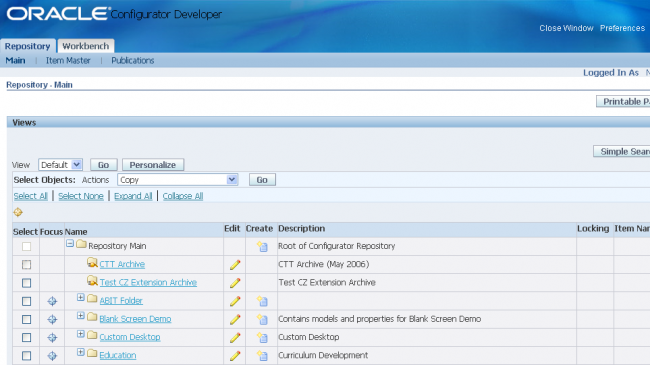Open the CTT Archive link
650x365 pixels.
122,264
